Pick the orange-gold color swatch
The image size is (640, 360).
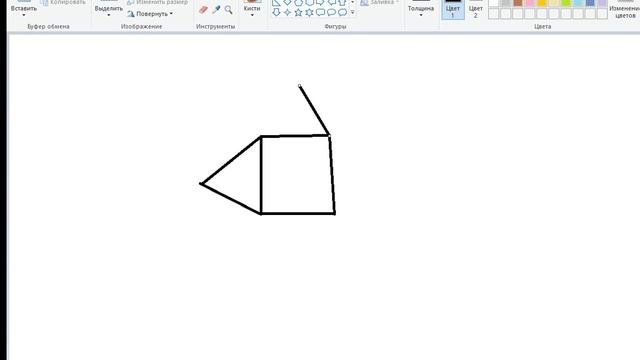[542, 3]
